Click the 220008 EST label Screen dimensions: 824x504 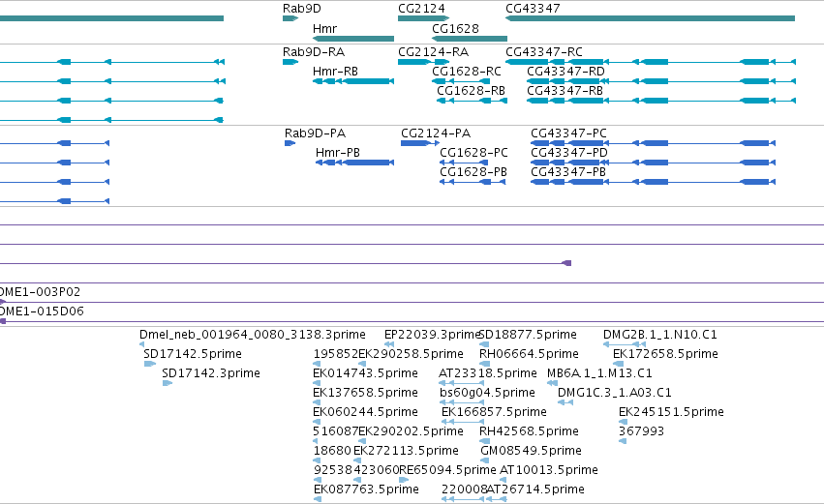point(464,489)
